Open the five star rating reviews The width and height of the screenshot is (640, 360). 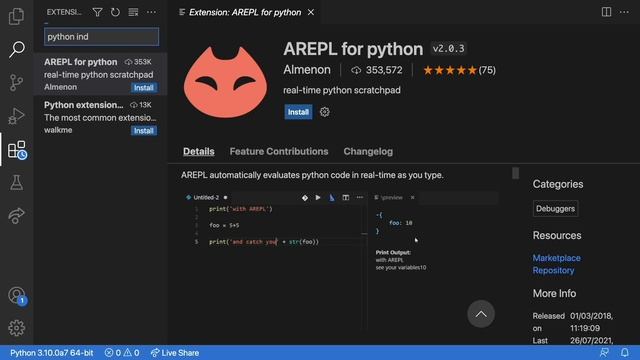[x=459, y=70]
